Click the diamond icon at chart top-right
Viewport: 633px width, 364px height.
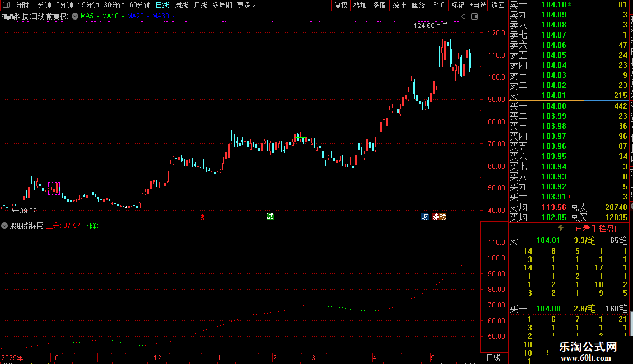click(464, 17)
